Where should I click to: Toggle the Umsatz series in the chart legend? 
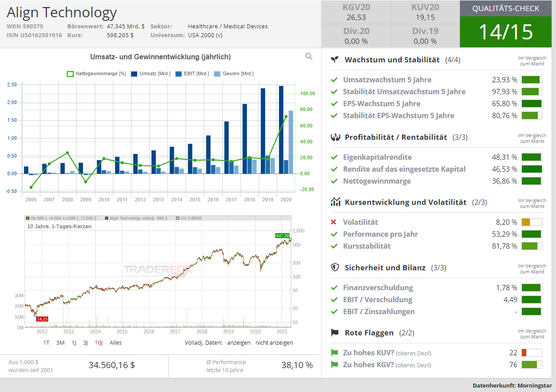click(x=151, y=74)
